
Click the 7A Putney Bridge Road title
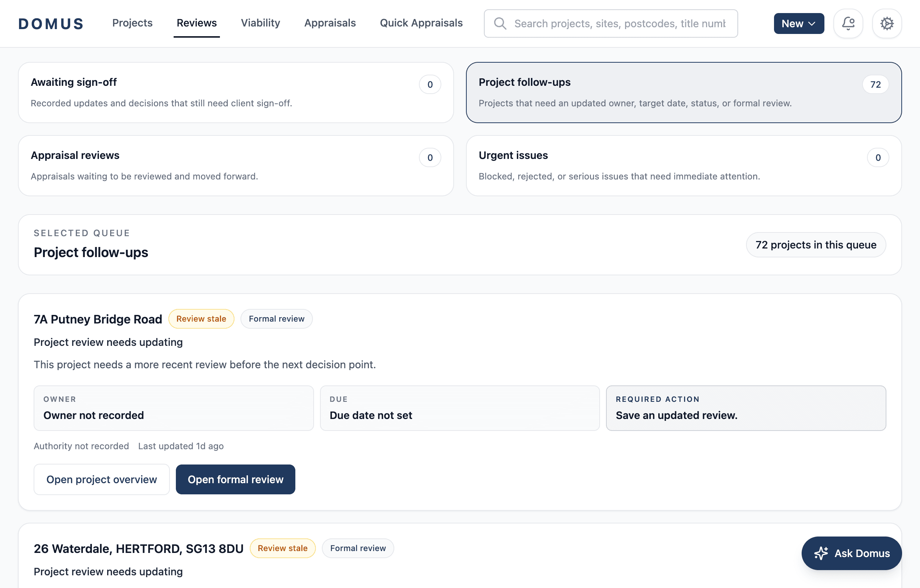(x=98, y=319)
